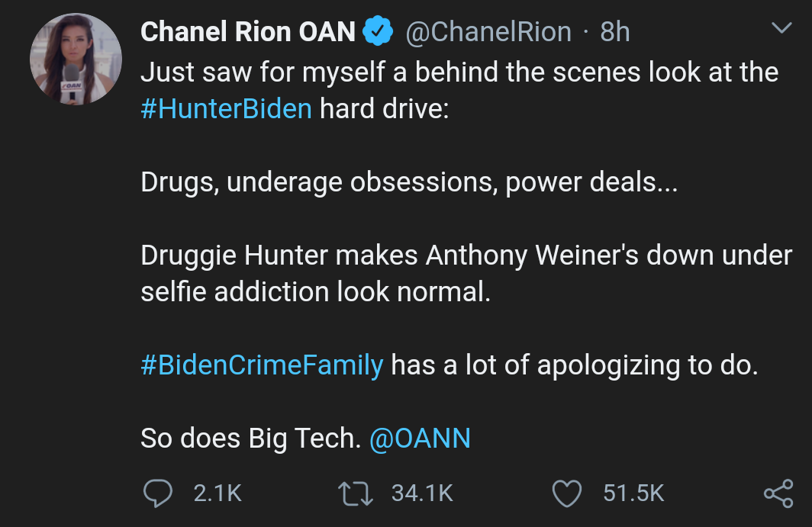This screenshot has height=527, width=812.
Task: Click the "Druggie Hunter makes Anthony Weiner's" line
Action: [x=466, y=255]
